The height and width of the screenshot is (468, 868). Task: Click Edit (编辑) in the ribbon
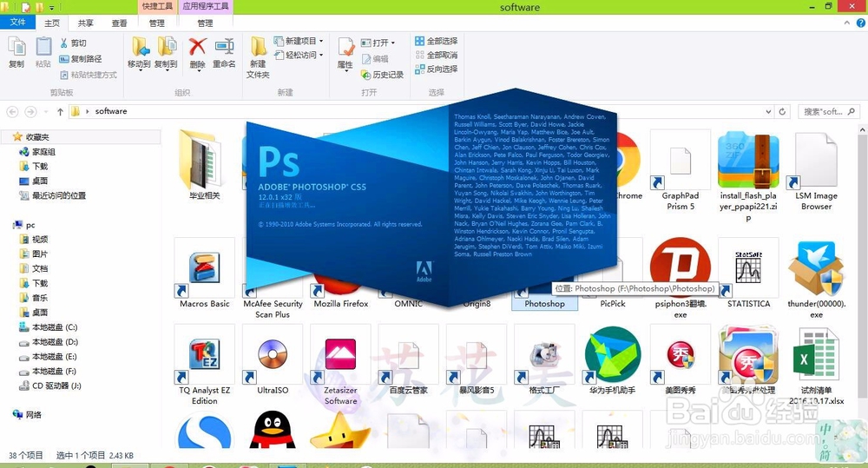point(375,59)
